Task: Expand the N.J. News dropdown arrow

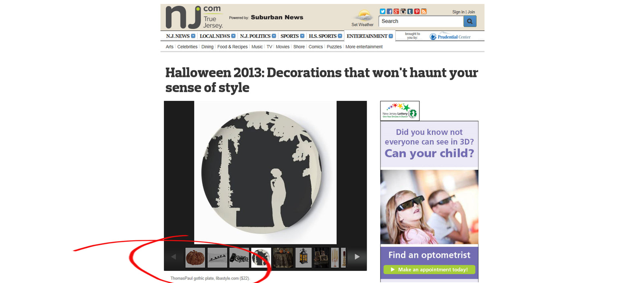Action: click(x=193, y=36)
